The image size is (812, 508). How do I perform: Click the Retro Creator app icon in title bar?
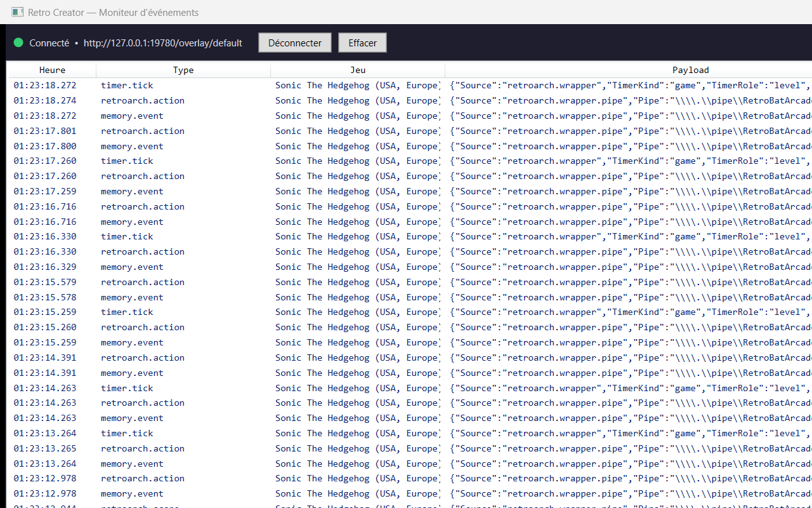click(x=18, y=12)
